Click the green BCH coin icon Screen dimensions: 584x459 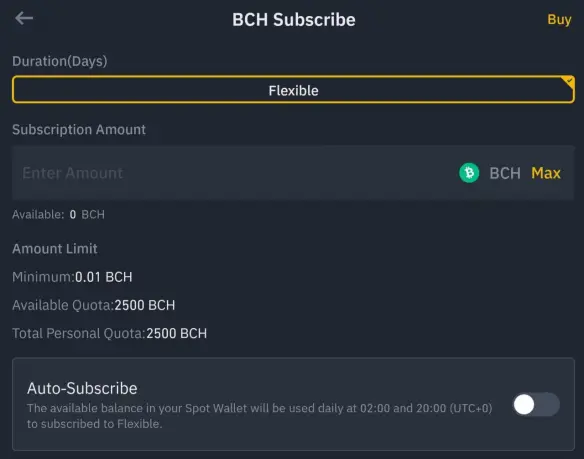pyautogui.click(x=469, y=173)
